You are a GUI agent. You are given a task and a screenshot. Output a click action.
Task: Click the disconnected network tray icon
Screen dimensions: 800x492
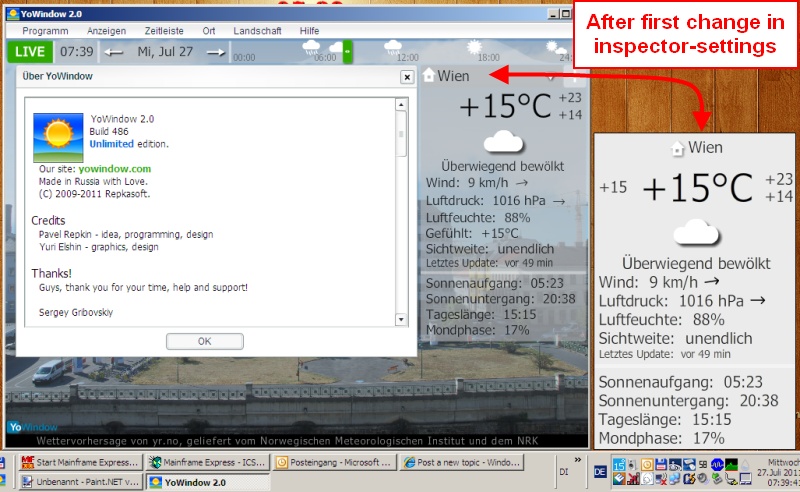pyautogui.click(x=661, y=479)
